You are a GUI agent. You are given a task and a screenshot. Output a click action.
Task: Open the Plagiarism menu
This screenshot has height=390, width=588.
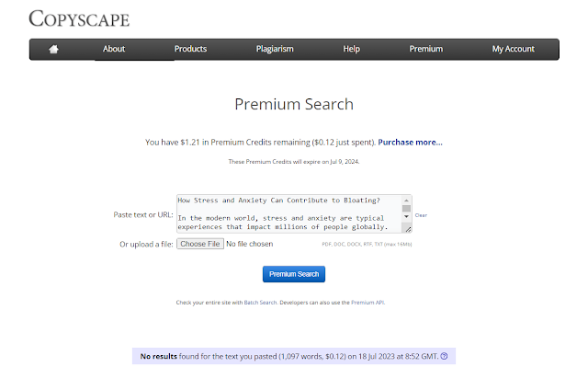(x=275, y=49)
